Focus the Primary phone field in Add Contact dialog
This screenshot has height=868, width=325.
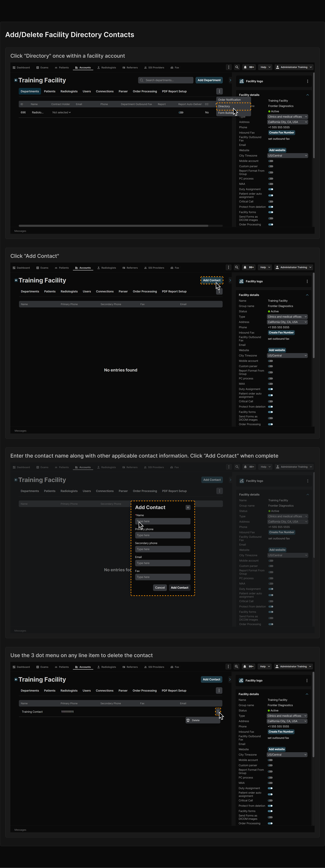[163, 535]
